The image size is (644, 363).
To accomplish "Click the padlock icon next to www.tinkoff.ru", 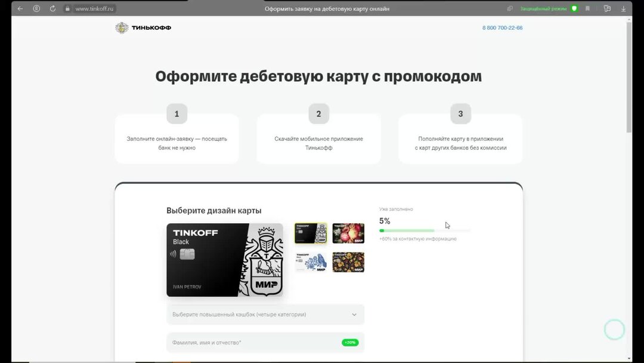I will click(67, 8).
